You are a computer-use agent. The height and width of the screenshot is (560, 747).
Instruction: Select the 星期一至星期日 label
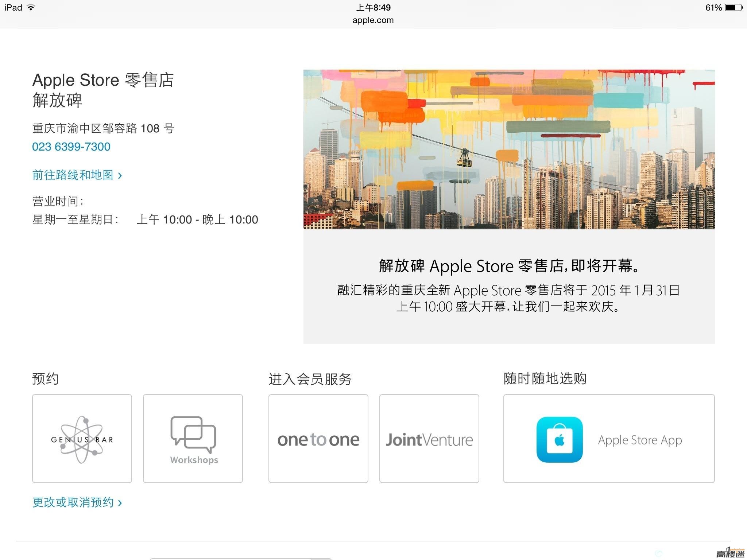[x=75, y=219]
